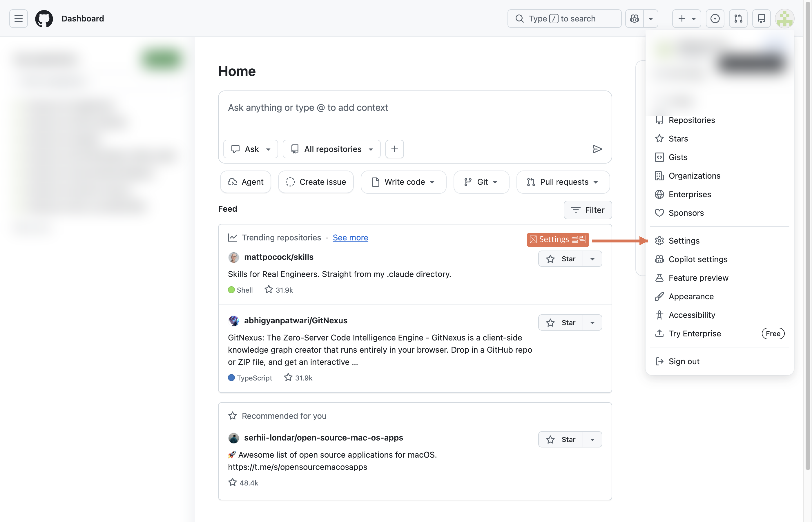Expand the Write code dropdown

(x=403, y=182)
